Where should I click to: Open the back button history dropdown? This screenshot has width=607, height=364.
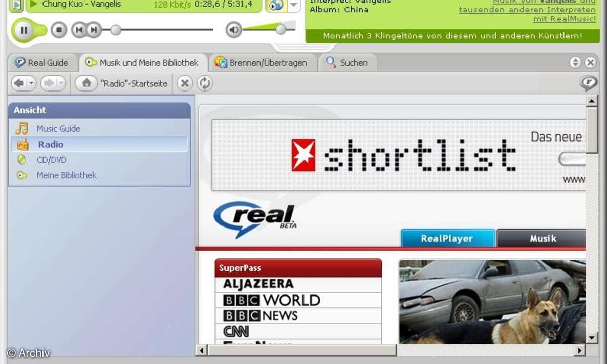(x=31, y=83)
